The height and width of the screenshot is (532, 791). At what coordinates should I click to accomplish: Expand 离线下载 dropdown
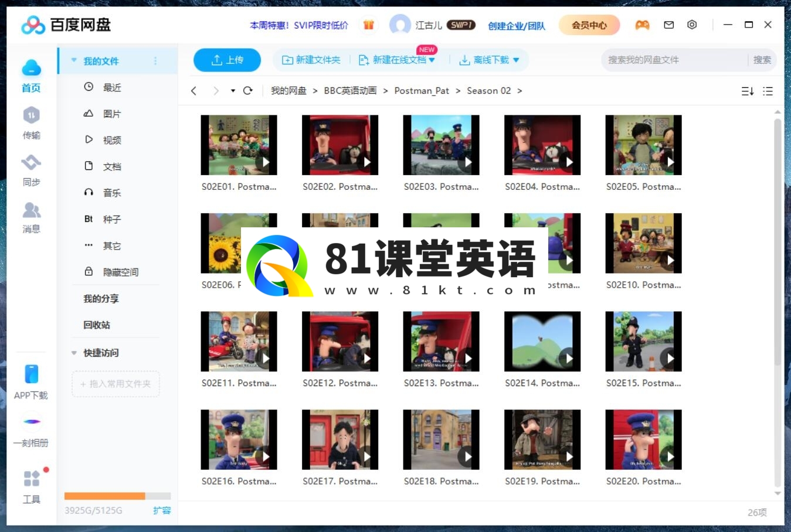click(x=516, y=60)
